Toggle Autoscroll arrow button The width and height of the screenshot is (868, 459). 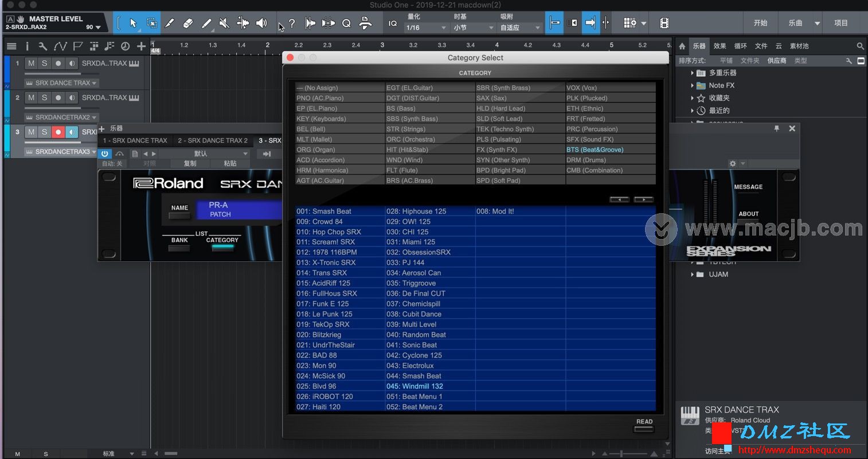tap(590, 23)
